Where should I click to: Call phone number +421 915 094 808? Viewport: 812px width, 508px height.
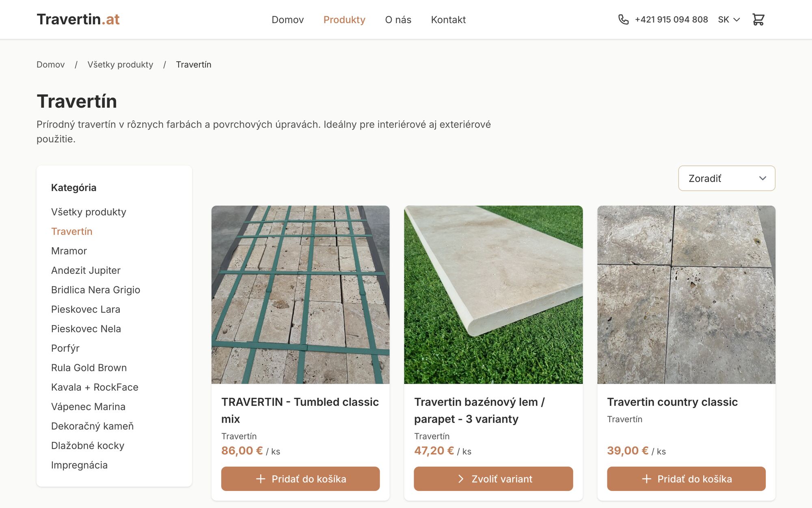point(671,20)
